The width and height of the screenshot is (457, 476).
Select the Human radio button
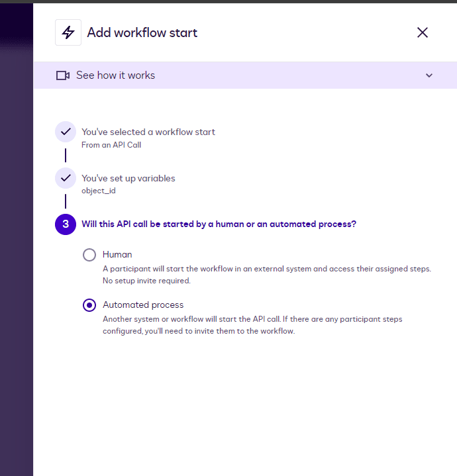point(89,255)
